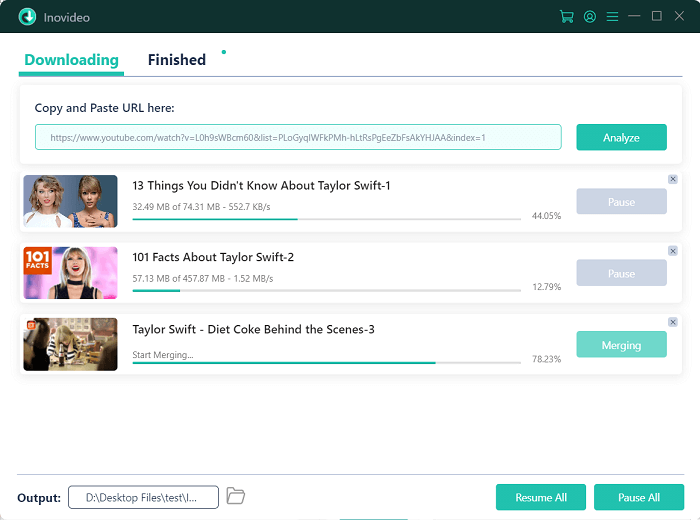
Task: Remove the 101 Facts About Taylor Swift download
Action: click(x=673, y=251)
